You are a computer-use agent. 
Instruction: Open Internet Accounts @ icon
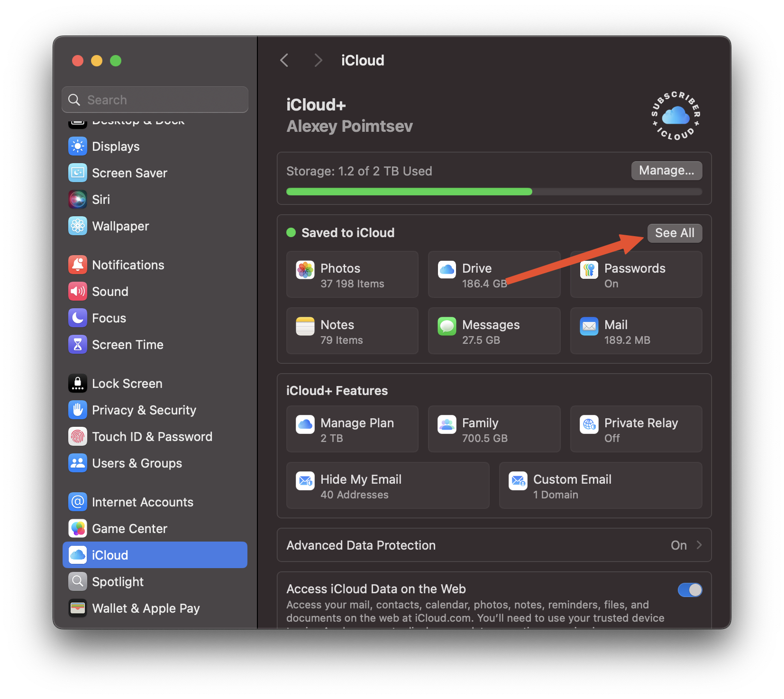tap(78, 502)
